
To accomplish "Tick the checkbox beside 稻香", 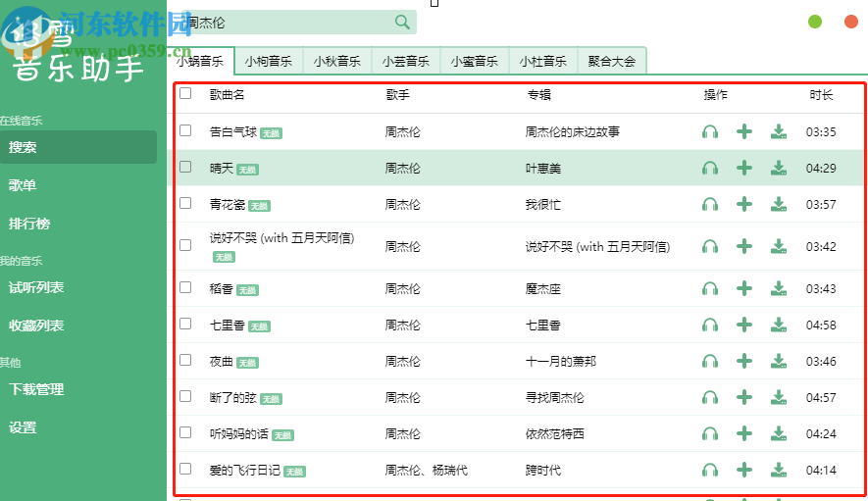I will 185,287.
